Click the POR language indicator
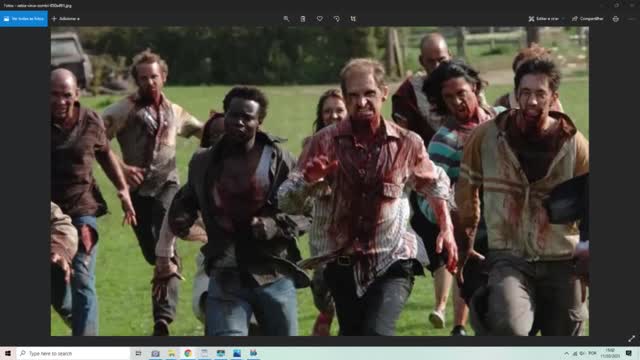The image size is (640, 360). (593, 353)
